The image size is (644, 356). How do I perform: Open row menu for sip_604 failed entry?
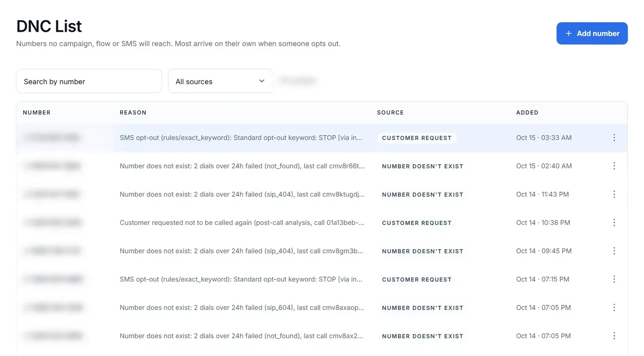pyautogui.click(x=614, y=308)
